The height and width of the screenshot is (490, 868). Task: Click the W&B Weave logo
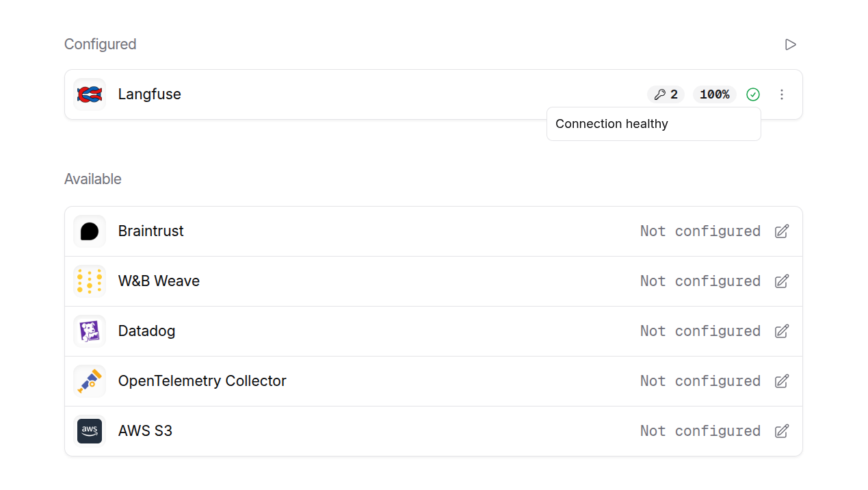90,281
